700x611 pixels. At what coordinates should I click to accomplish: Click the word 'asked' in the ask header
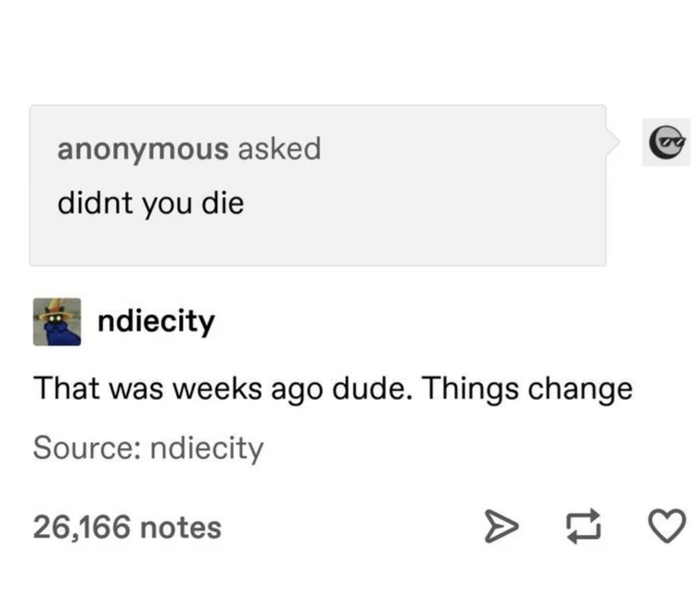pos(279,148)
